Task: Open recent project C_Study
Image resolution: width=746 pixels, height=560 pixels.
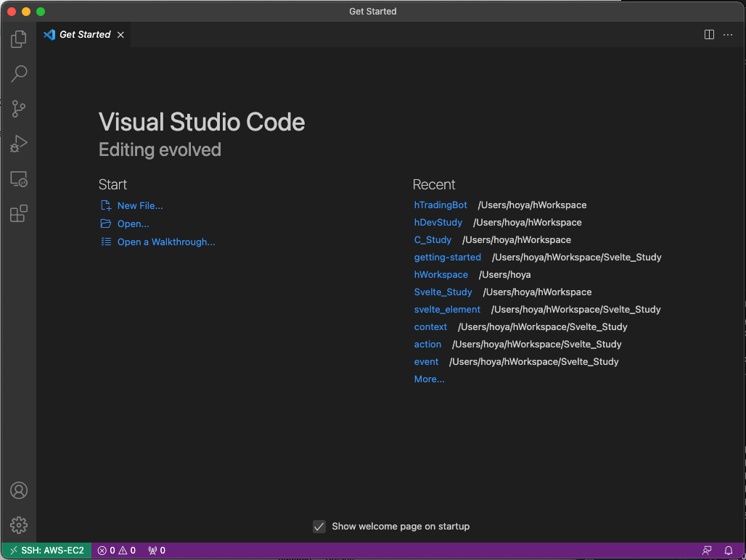Action: point(433,240)
